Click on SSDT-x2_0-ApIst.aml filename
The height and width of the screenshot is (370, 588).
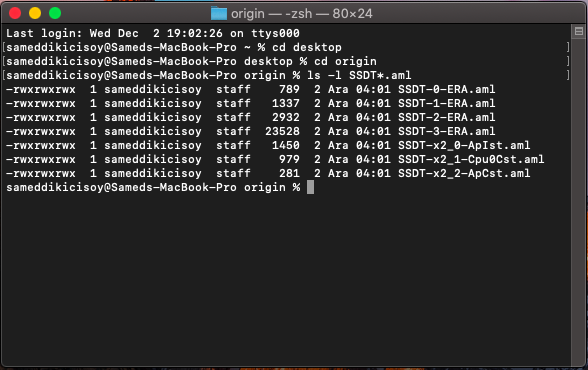click(464, 145)
